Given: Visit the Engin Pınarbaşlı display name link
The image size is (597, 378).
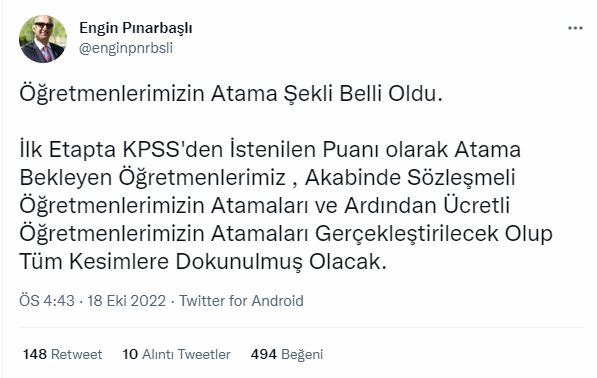Looking at the screenshot, I should tap(136, 28).
